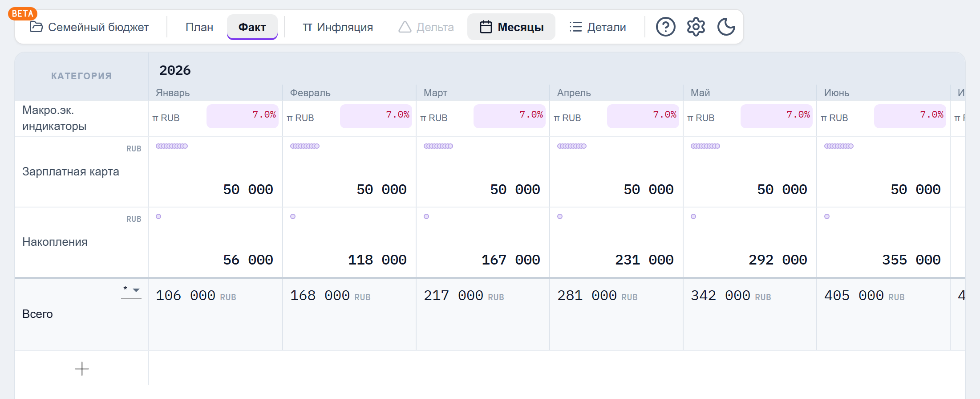The width and height of the screenshot is (980, 399).
Task: Toggle dark mode moon icon
Action: pyautogui.click(x=726, y=27)
